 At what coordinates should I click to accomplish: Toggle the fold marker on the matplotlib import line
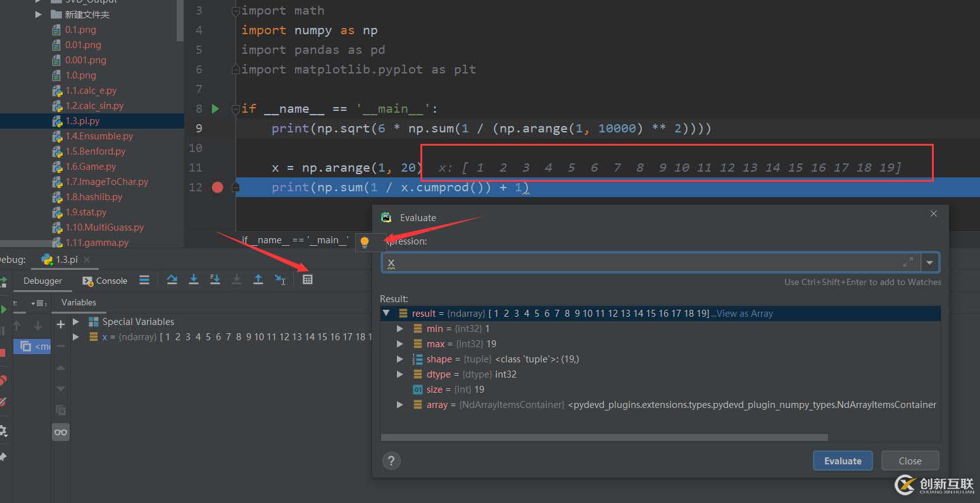tap(236, 70)
